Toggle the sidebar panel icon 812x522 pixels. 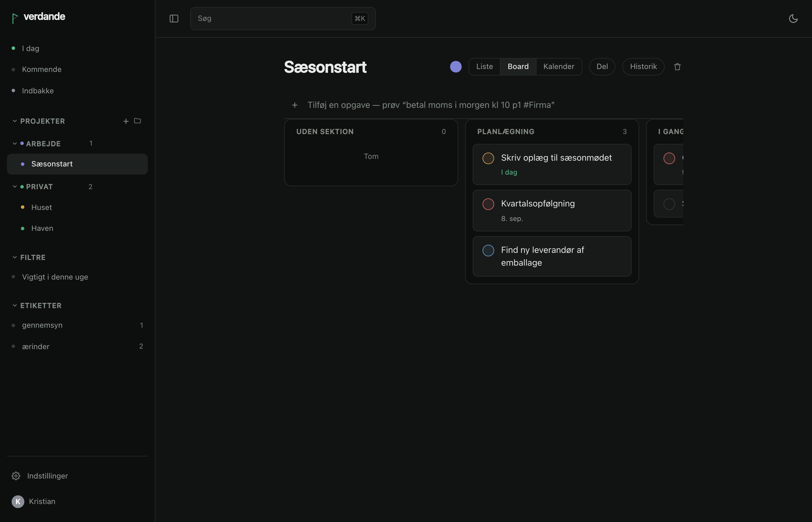click(x=174, y=19)
